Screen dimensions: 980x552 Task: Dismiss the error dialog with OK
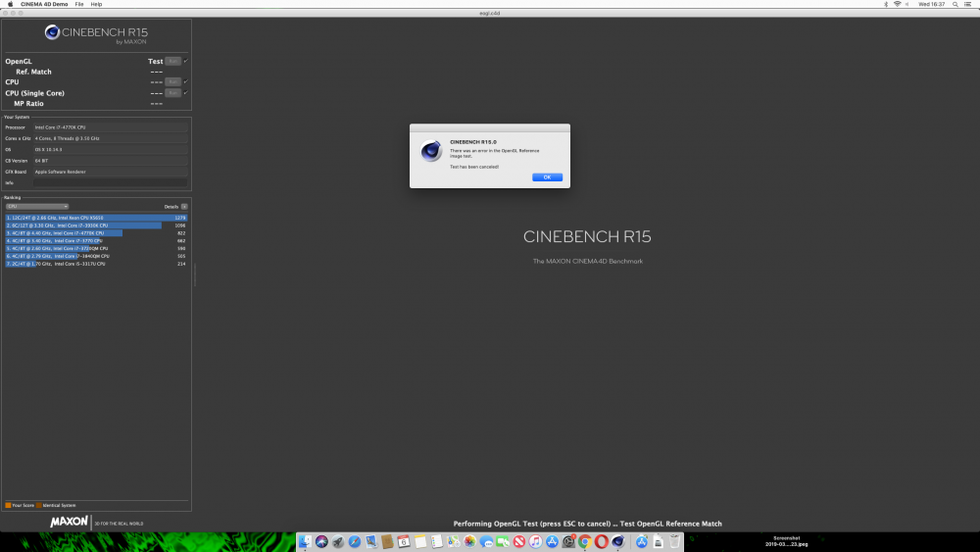point(547,176)
